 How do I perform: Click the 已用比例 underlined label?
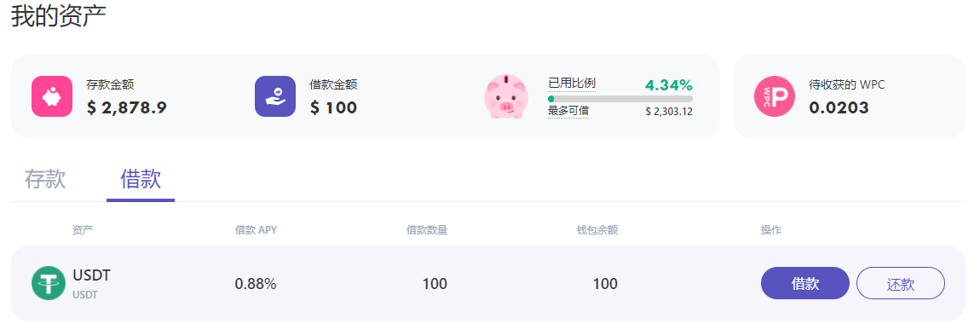coord(571,83)
